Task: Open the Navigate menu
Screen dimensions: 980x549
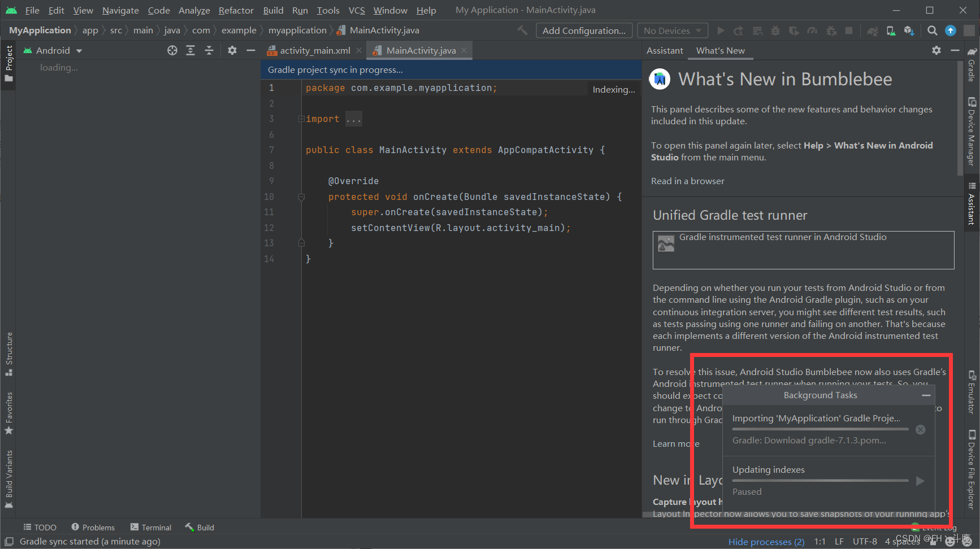Action: click(120, 10)
